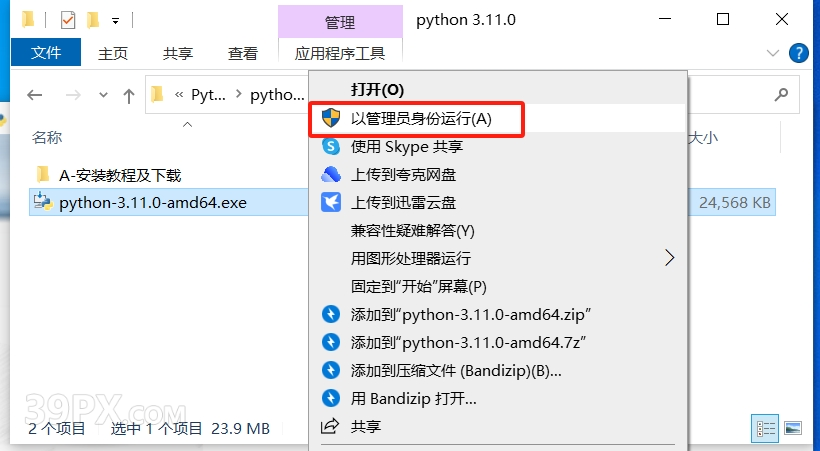Sort by the 大小 column header

click(x=703, y=138)
